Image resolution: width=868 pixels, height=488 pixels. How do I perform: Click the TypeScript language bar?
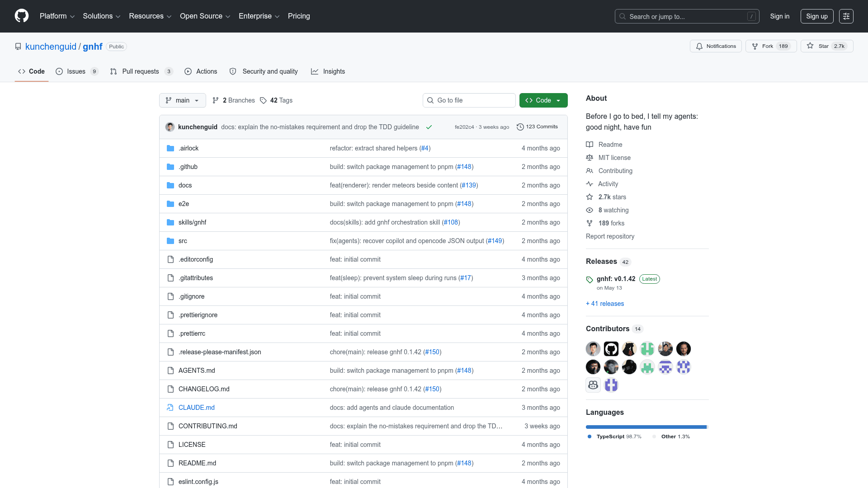[646, 427]
